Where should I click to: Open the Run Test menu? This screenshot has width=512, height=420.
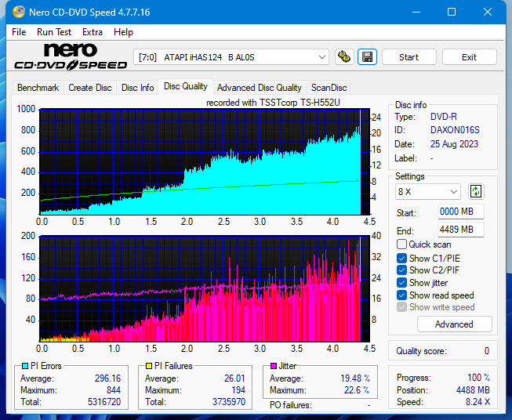[x=54, y=32]
